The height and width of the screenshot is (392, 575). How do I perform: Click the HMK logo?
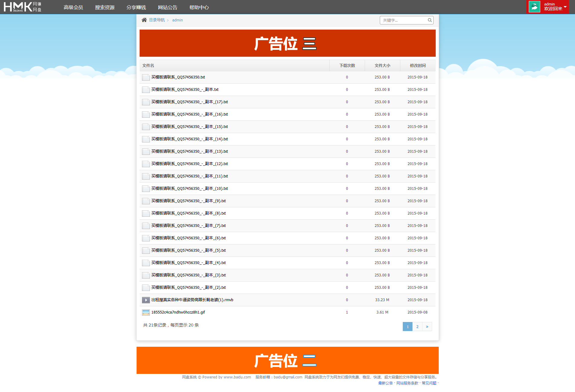coord(21,7)
